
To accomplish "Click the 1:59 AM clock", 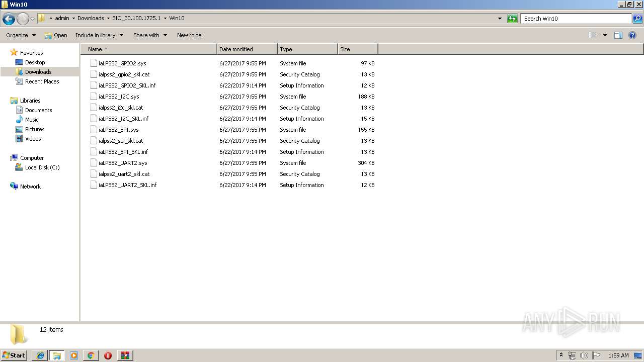I will point(618,355).
